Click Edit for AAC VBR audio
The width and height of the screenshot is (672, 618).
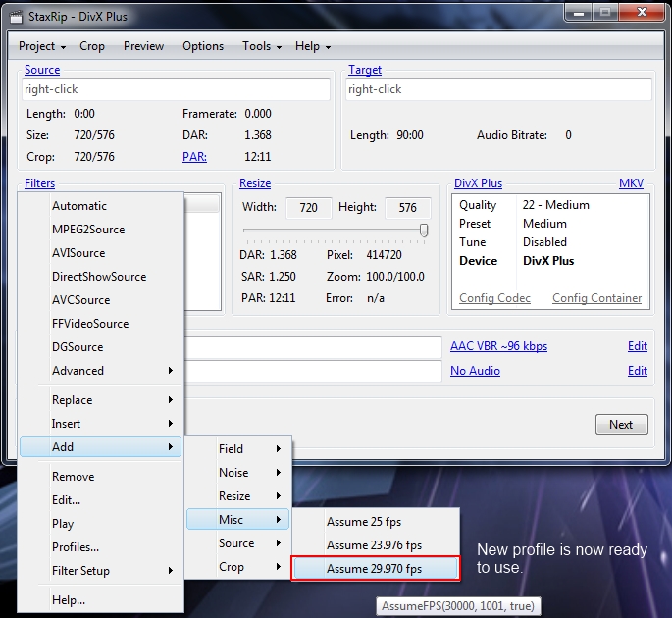pos(638,346)
